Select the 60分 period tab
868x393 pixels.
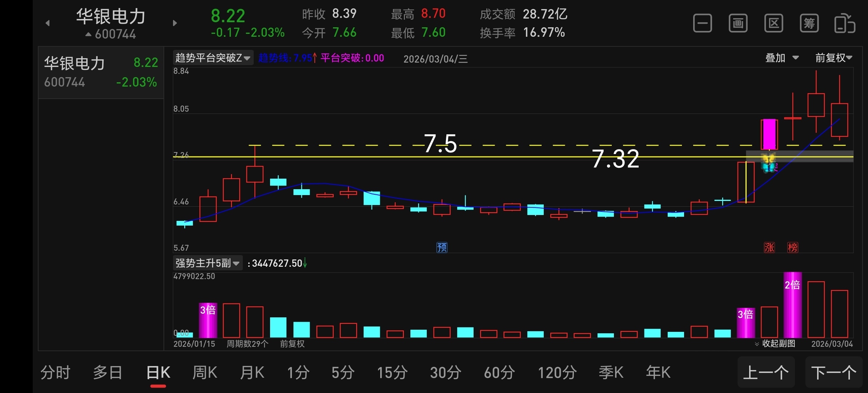[x=499, y=373]
